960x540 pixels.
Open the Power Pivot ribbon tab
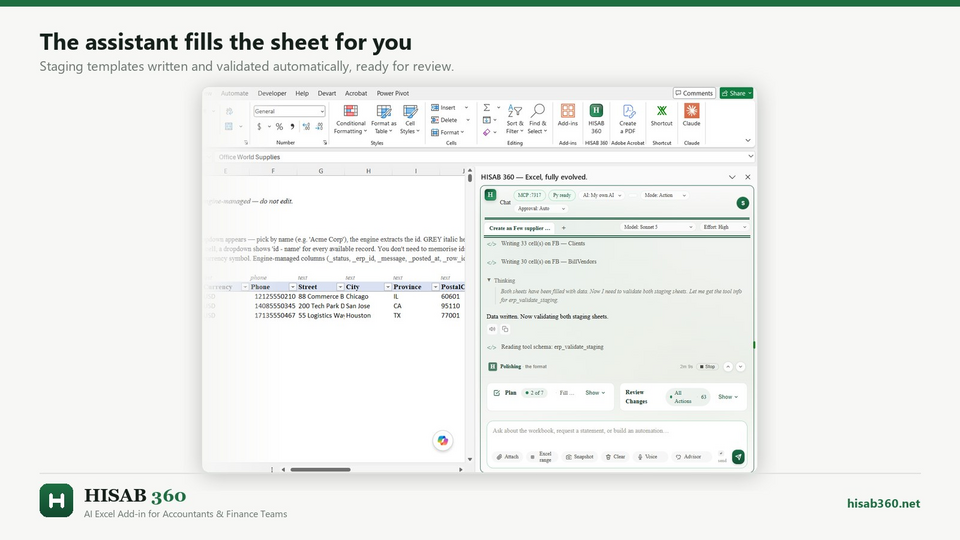pyautogui.click(x=392, y=94)
